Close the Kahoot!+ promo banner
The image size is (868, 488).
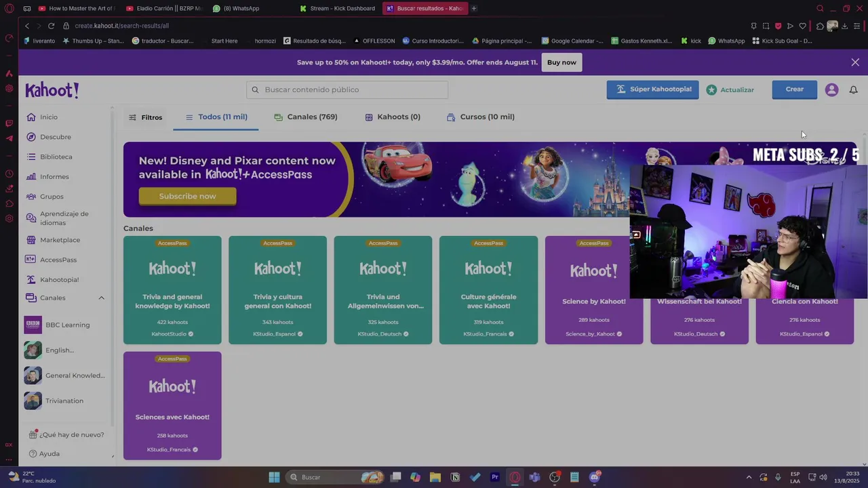[x=855, y=62]
